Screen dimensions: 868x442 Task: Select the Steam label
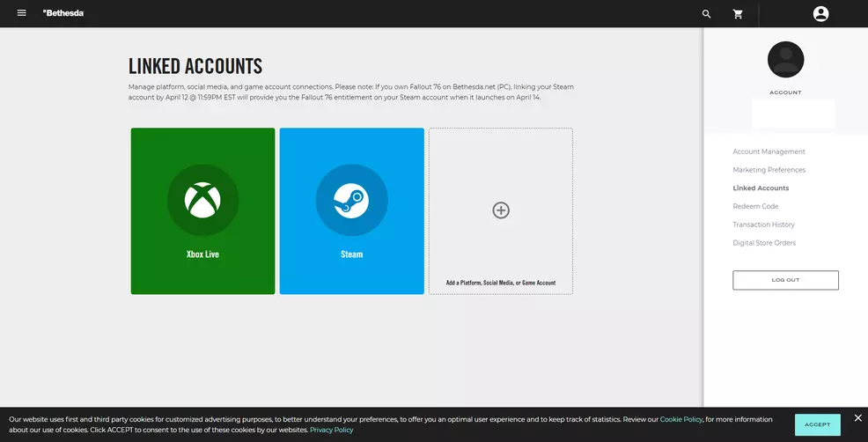click(x=351, y=254)
